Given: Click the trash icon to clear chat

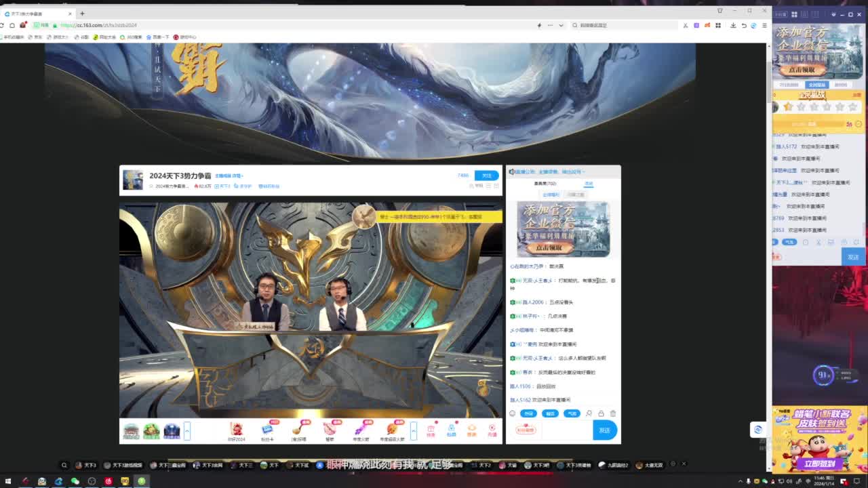Looking at the screenshot, I should click(x=613, y=413).
